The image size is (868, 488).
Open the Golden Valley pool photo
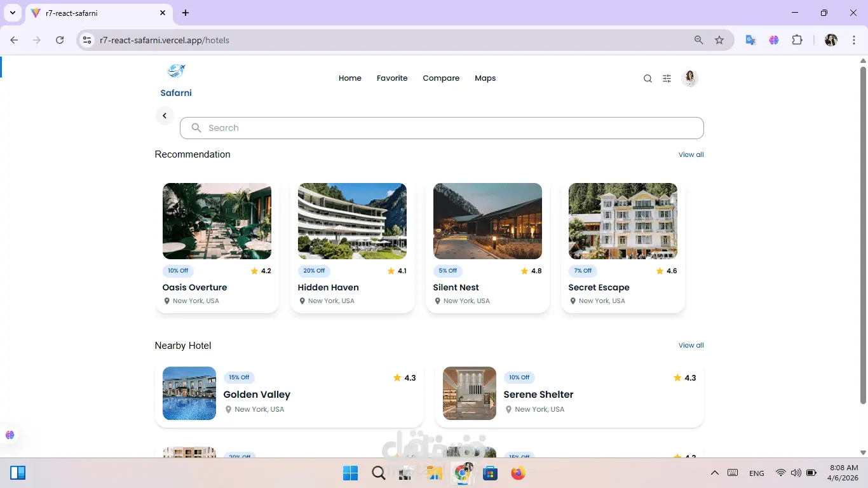coord(189,393)
